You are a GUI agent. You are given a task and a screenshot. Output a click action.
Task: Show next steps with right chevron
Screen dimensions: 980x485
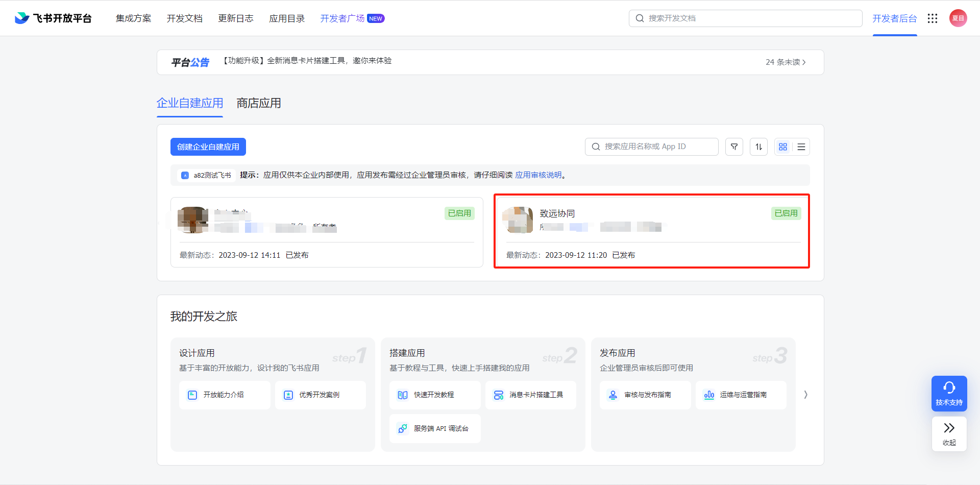click(805, 395)
